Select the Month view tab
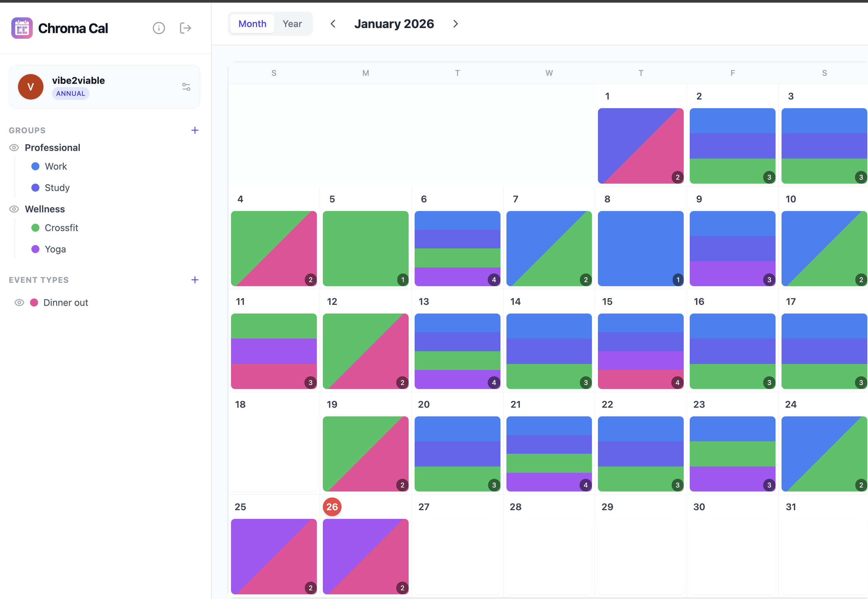Viewport: 868px width, 599px height. 252,23
